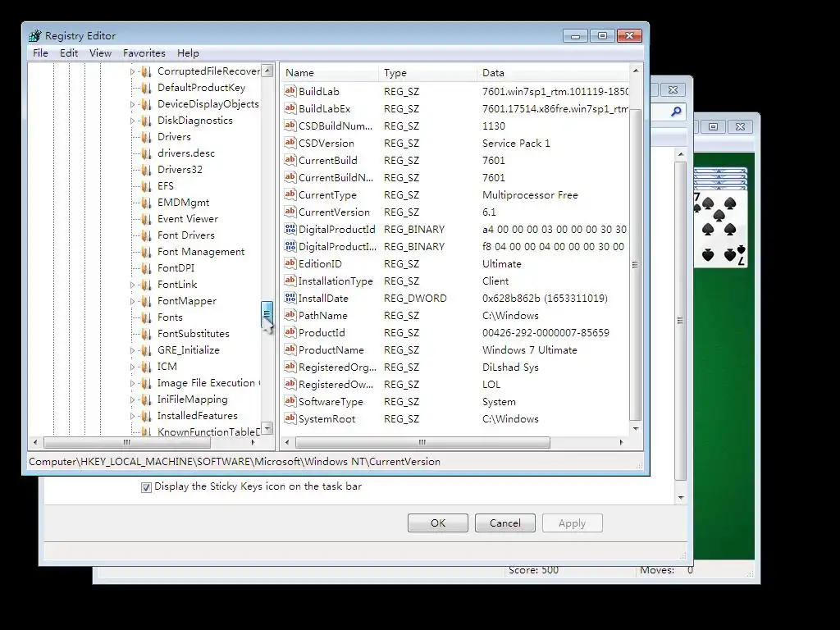Click the SystemRoot string icon

point(290,418)
